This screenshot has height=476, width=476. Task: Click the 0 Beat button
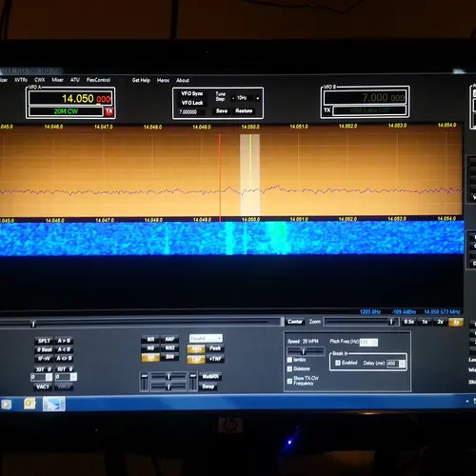click(x=44, y=349)
